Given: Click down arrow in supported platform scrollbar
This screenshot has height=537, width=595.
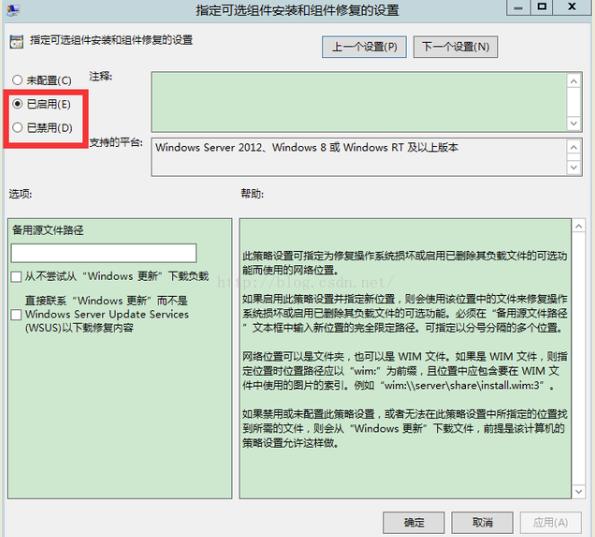Looking at the screenshot, I should coord(574,167).
